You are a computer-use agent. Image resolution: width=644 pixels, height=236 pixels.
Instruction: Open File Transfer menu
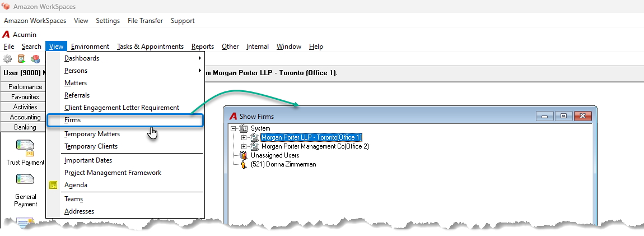[x=146, y=21]
